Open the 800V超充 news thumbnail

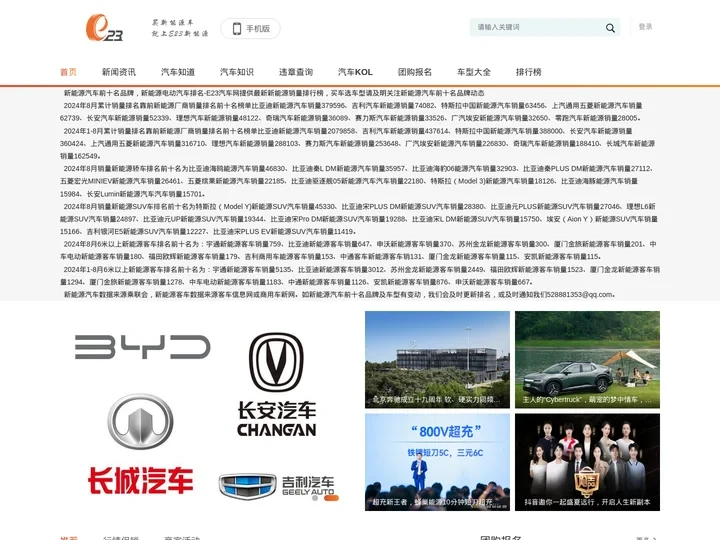pyautogui.click(x=437, y=462)
